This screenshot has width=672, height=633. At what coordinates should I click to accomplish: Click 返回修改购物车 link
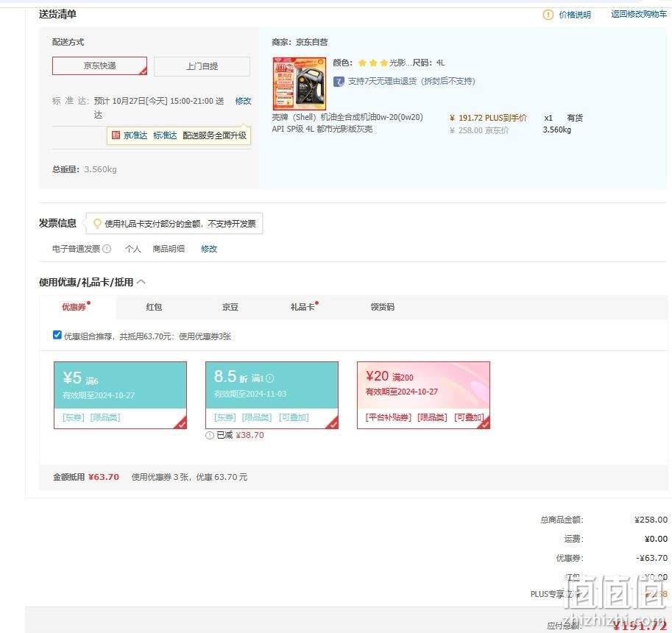[639, 14]
